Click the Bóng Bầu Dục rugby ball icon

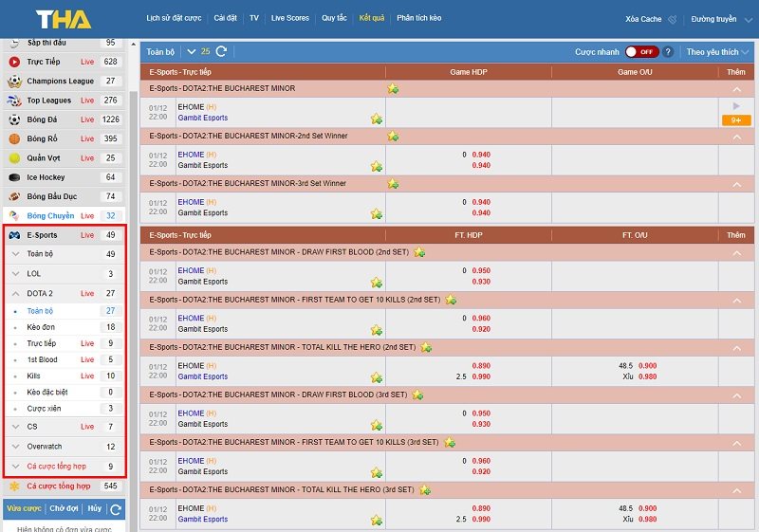coord(14,197)
